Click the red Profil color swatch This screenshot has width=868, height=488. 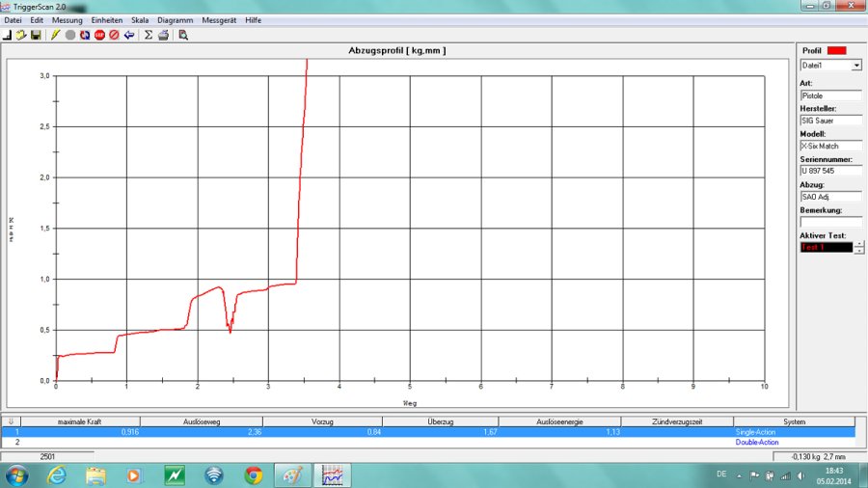click(x=835, y=49)
